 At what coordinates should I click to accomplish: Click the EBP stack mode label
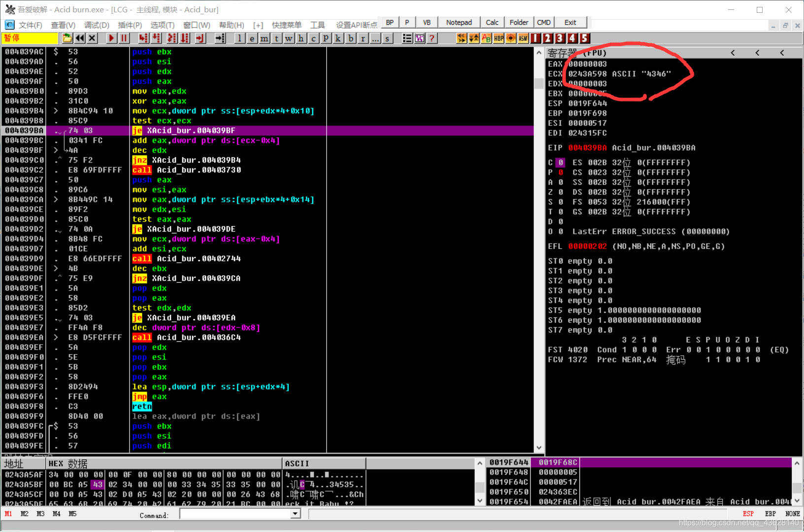[770, 514]
